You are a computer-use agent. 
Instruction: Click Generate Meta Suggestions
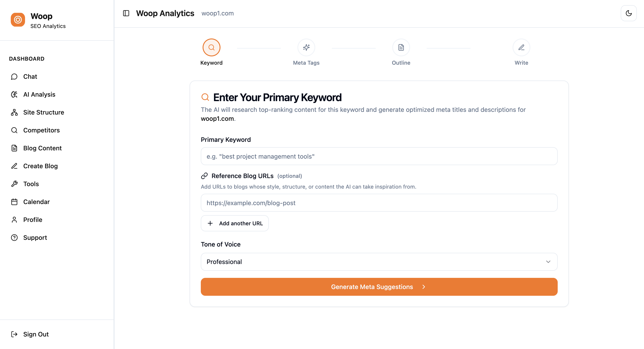(x=379, y=287)
